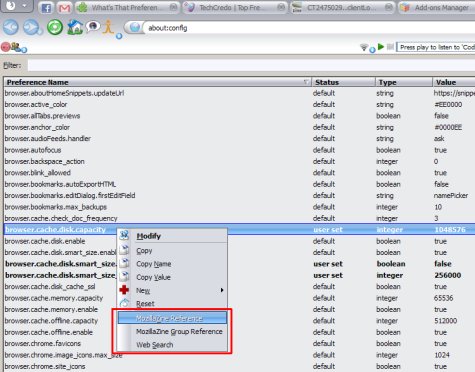Screen dimensions: 475x372
Task: Select the browser.active_color preference
Action: pyautogui.click(x=239, y=104)
